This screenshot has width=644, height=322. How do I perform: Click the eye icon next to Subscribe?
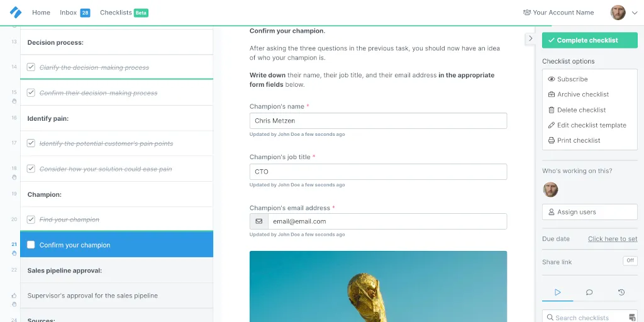pyautogui.click(x=551, y=79)
